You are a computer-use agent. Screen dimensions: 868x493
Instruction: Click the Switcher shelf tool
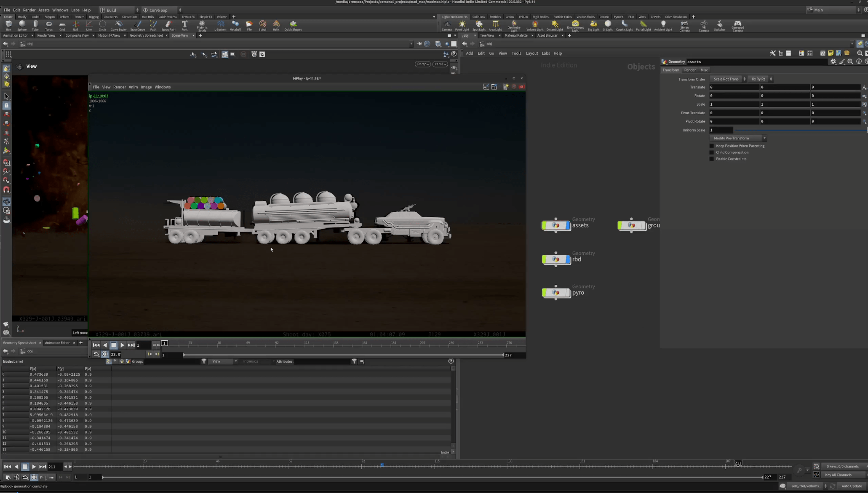(x=719, y=26)
